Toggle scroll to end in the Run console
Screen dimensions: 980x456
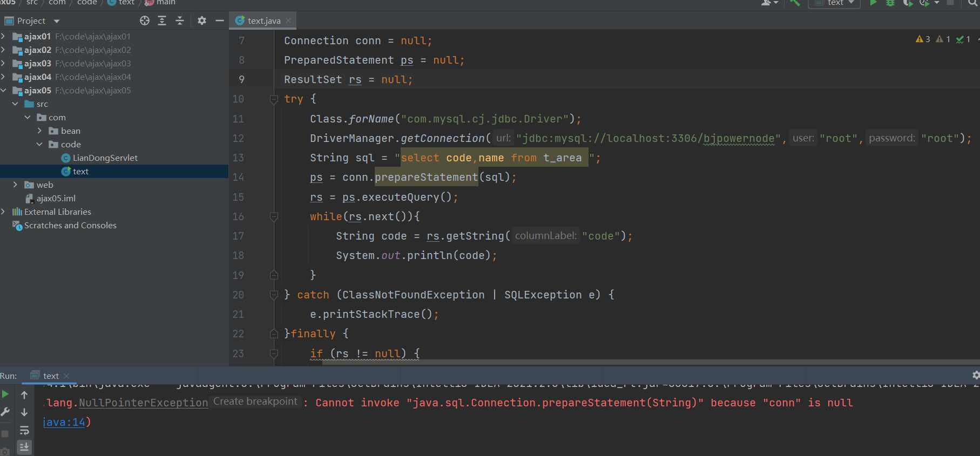(x=24, y=447)
